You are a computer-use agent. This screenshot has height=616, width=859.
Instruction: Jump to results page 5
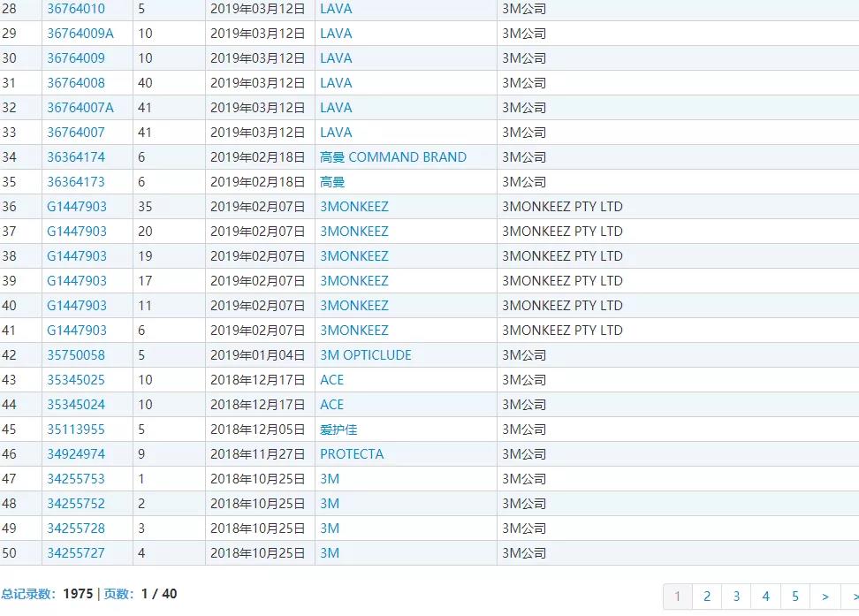[x=795, y=597]
